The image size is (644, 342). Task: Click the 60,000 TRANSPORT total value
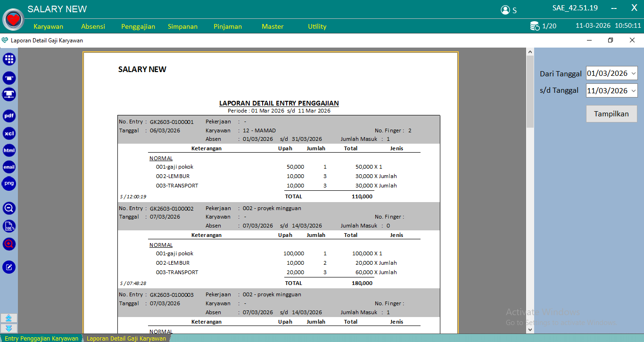click(364, 272)
